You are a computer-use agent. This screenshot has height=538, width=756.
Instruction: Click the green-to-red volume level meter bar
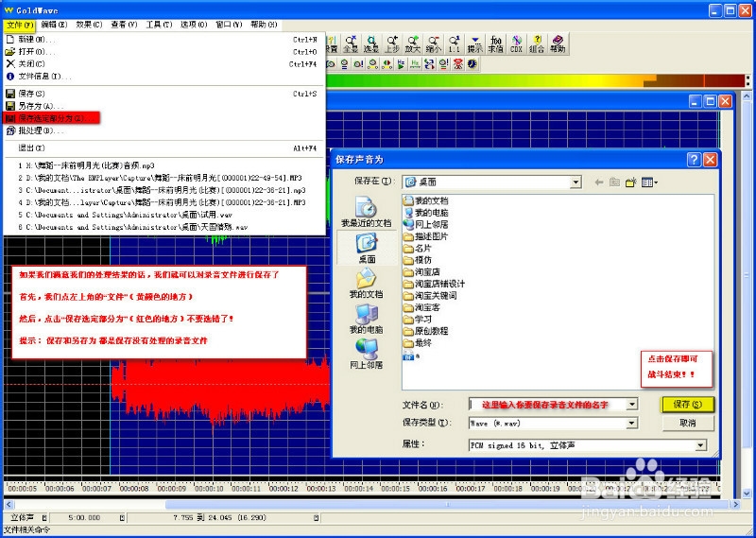[x=535, y=80]
